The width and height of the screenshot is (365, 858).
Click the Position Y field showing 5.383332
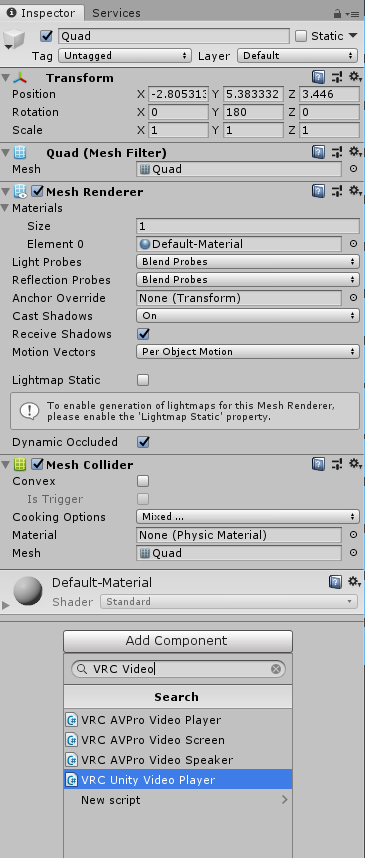coord(253,94)
